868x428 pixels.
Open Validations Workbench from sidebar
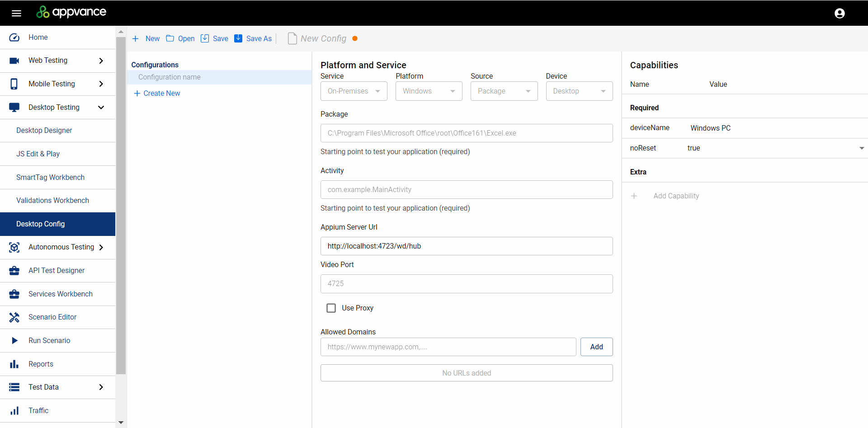click(52, 201)
